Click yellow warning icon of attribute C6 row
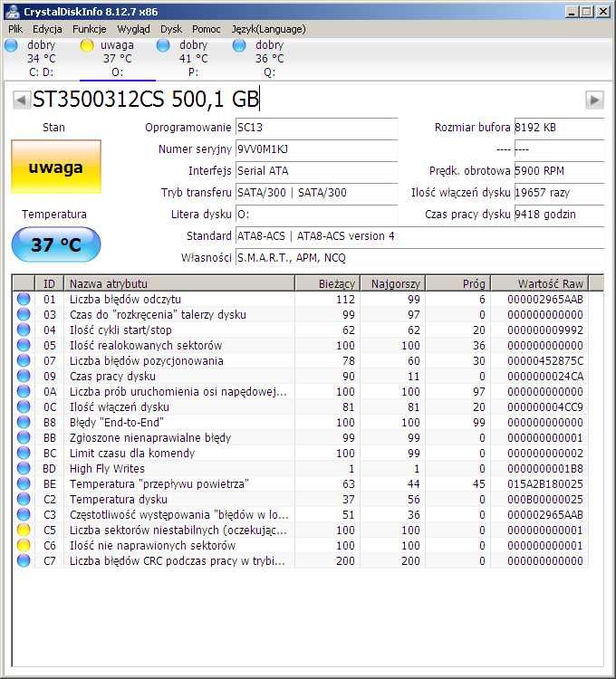Image resolution: width=616 pixels, height=679 pixels. [x=24, y=545]
